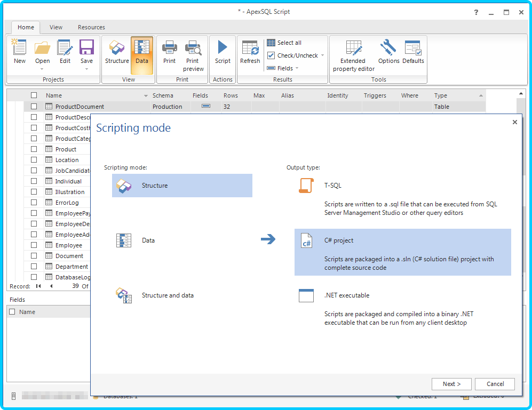Open Extended property editor
Screen dimensions: 532x410
[x=354, y=55]
